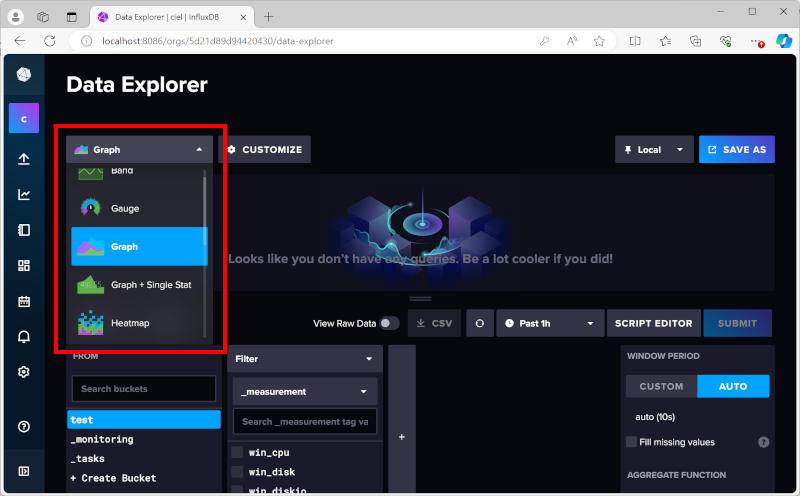Check the win_cpu measurement checkbox
This screenshot has width=800, height=496.
pyautogui.click(x=237, y=452)
